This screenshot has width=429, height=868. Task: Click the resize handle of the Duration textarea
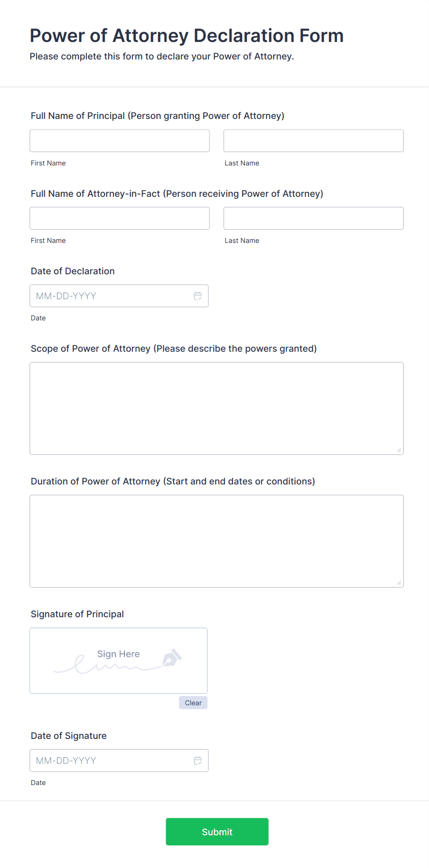click(x=399, y=583)
